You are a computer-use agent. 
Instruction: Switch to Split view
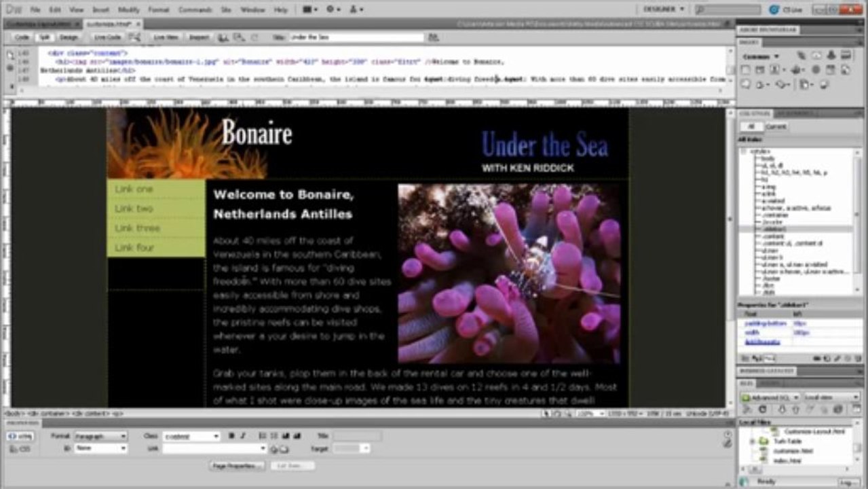(x=44, y=37)
